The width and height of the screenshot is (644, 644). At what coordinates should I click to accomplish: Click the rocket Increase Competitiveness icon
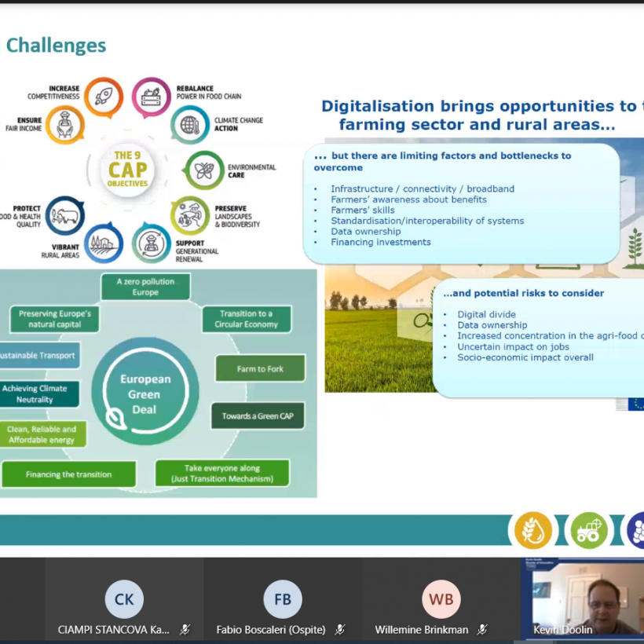coord(104,97)
